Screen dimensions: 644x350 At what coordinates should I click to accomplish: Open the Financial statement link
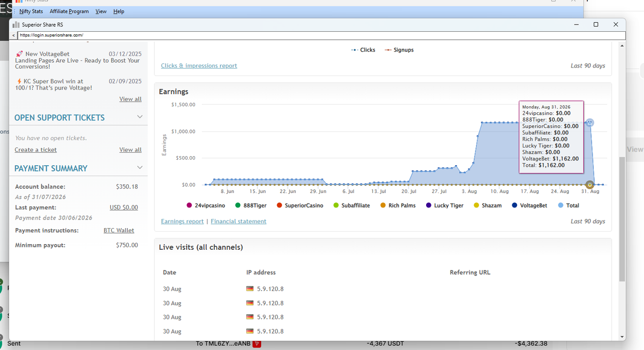click(x=238, y=221)
